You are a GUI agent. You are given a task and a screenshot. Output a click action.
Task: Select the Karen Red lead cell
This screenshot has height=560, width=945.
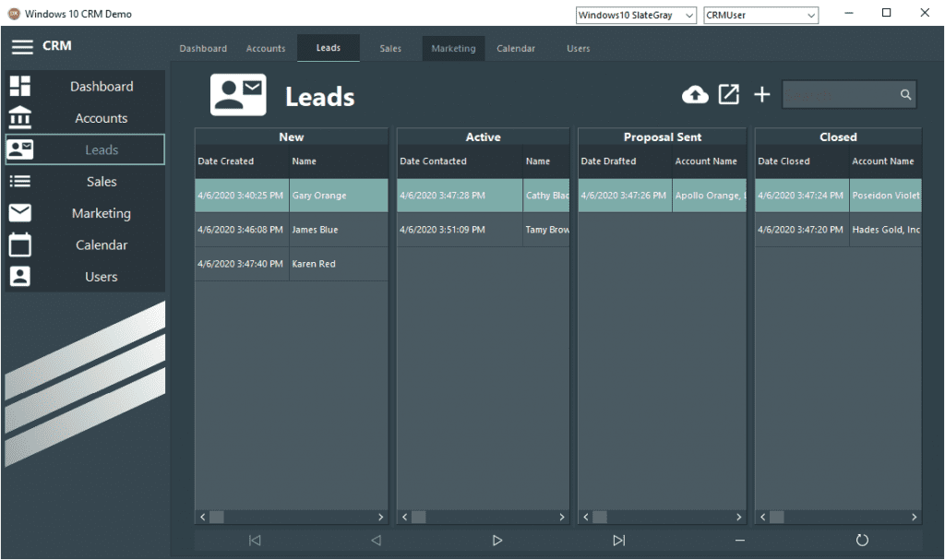coord(339,264)
